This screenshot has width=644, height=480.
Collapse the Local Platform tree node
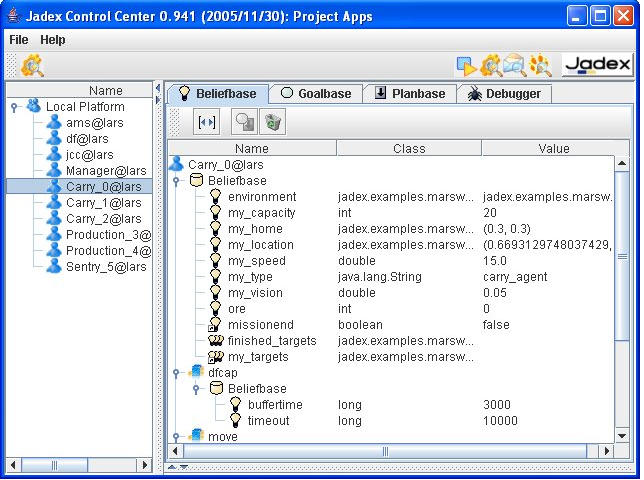tap(14, 108)
